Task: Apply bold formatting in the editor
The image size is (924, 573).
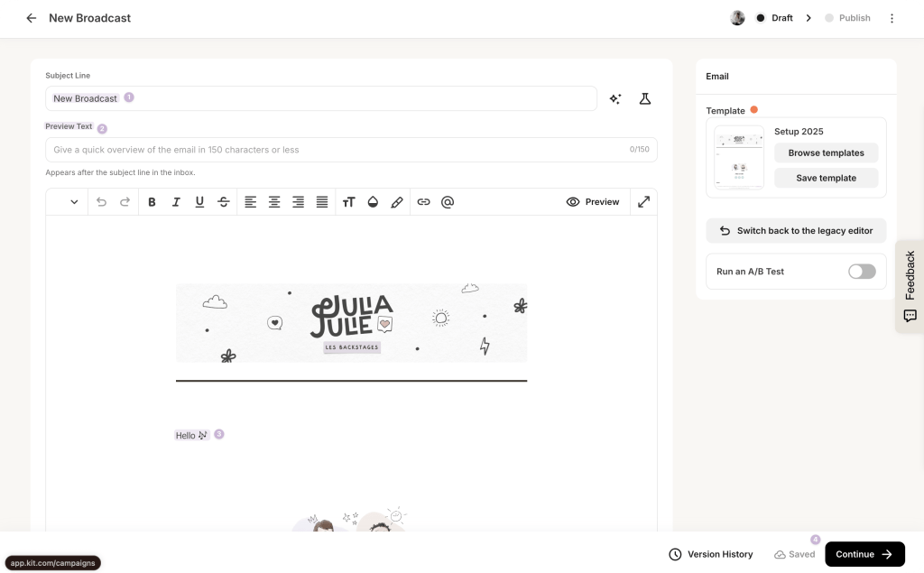Action: click(152, 201)
